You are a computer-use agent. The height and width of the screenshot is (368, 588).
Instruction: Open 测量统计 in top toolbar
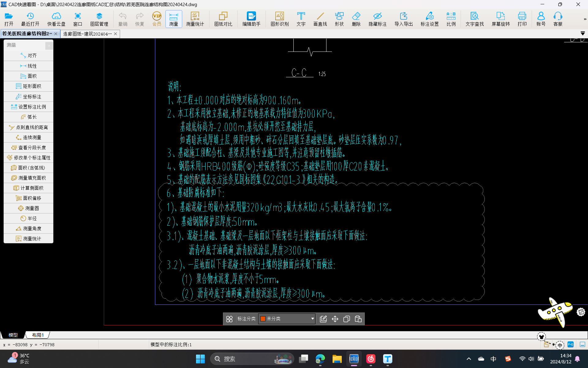point(195,19)
